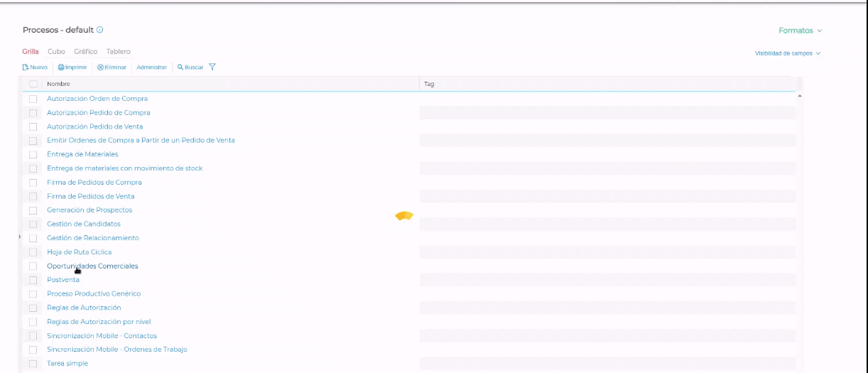Switch to the Cubo view tab
Viewport: 868px width, 373px height.
pyautogui.click(x=56, y=52)
